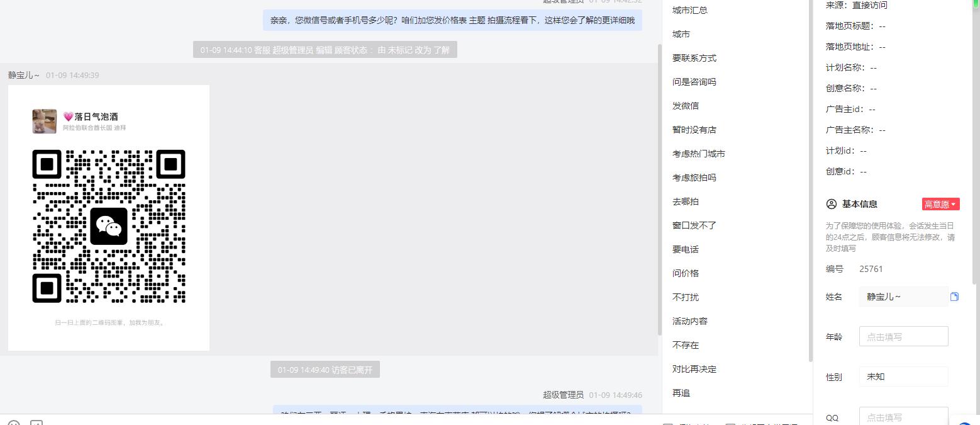Choose the 窗口发不了 quick reply

coord(694,225)
